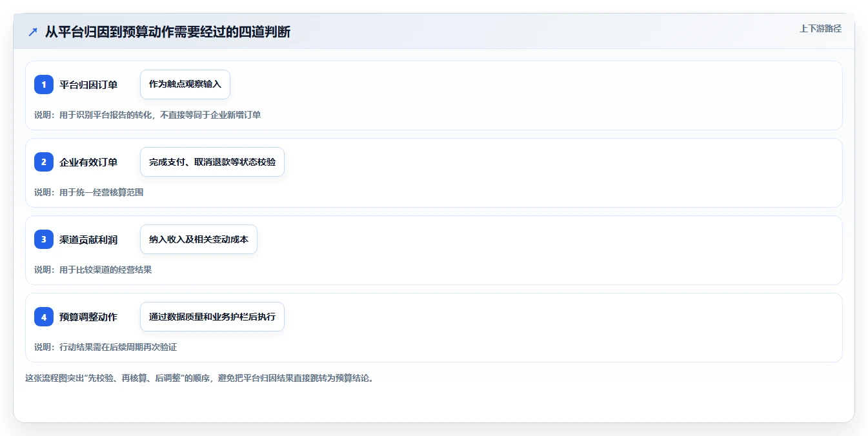Click step badge number 3
The height and width of the screenshot is (436, 868).
[44, 239]
